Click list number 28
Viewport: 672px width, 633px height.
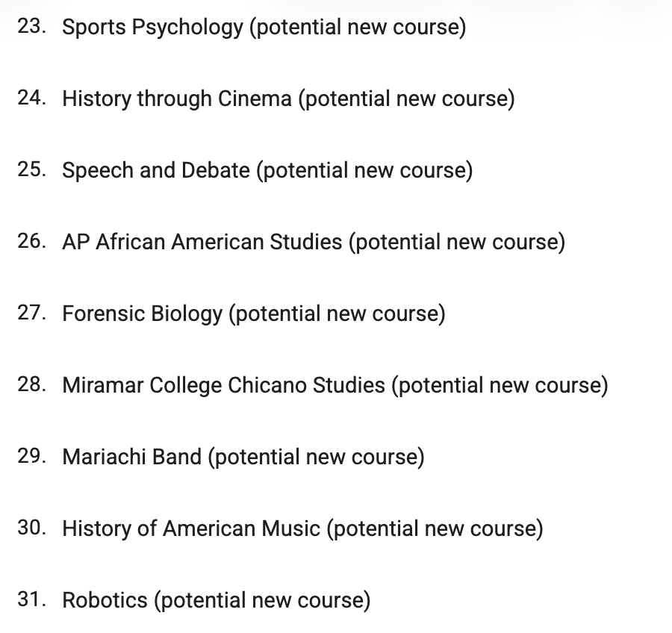32,386
